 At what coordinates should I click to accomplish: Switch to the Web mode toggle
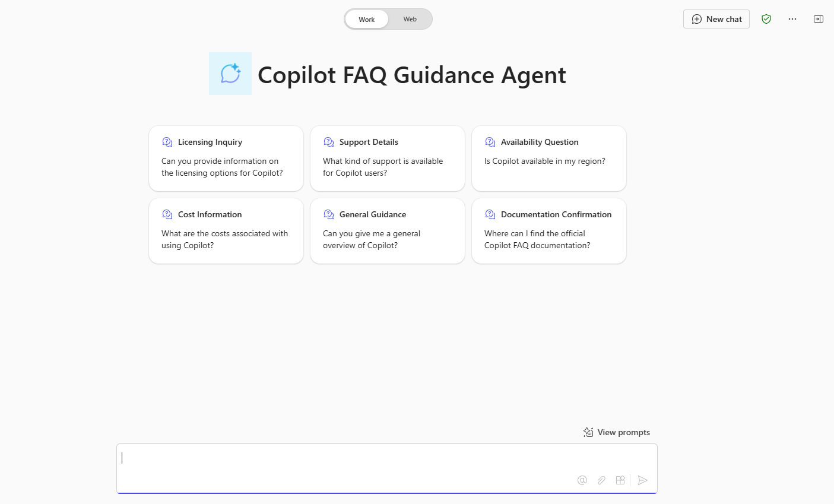410,19
